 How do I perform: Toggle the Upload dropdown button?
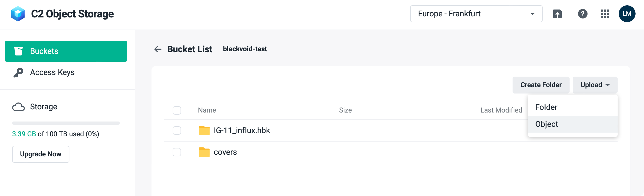tap(595, 85)
